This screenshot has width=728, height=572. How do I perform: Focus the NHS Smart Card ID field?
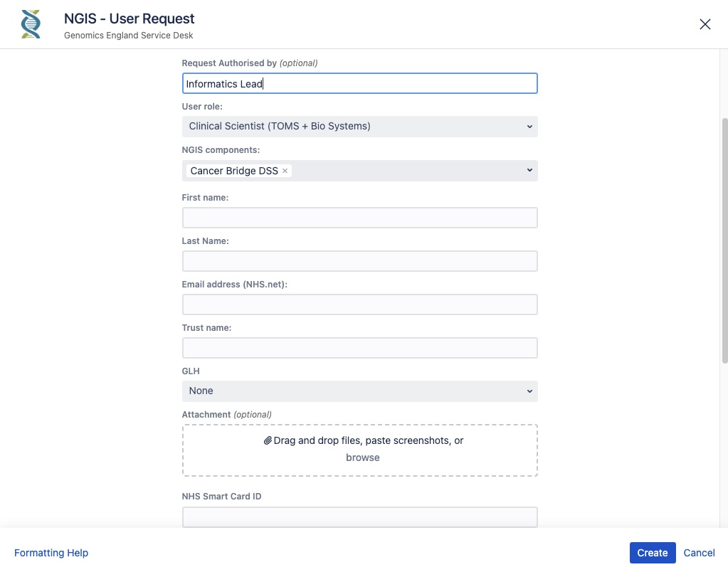coord(359,517)
